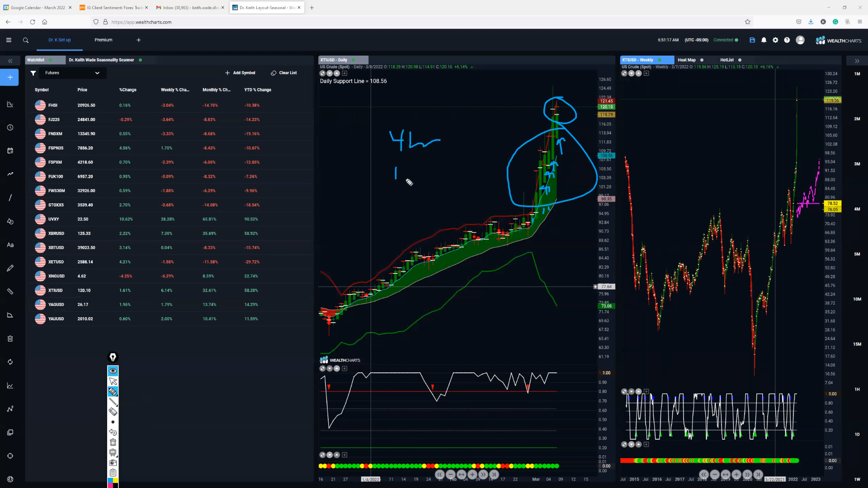Image resolution: width=868 pixels, height=488 pixels.
Task: Move daily chart indicator down arrow
Action: 330,73
